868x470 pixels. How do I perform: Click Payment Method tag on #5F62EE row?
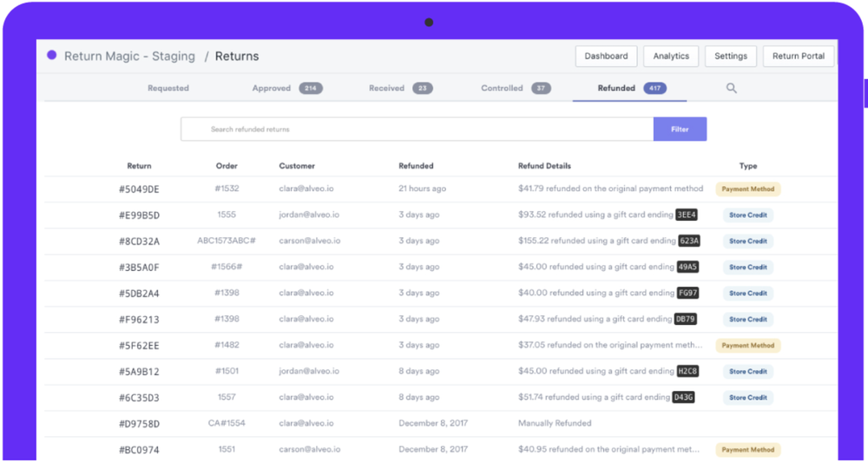pyautogui.click(x=748, y=345)
